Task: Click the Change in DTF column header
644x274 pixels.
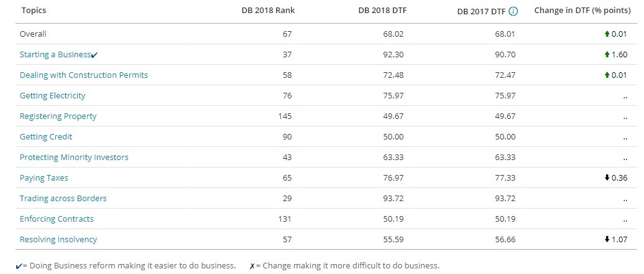Action: pos(582,11)
